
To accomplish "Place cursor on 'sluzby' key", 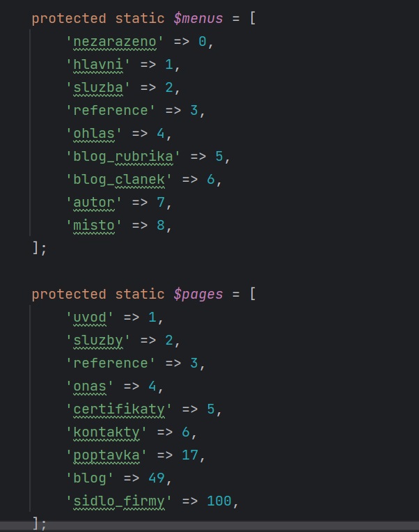I will pyautogui.click(x=98, y=341).
